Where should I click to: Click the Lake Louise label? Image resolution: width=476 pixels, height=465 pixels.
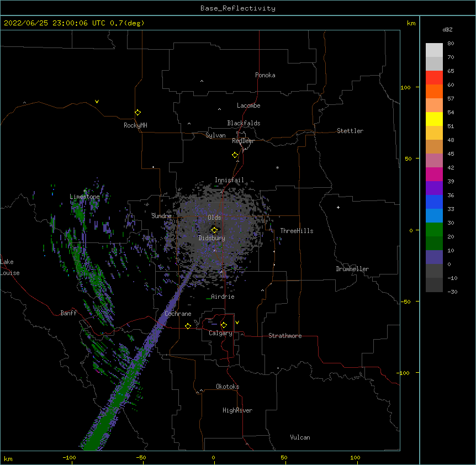[10, 267]
